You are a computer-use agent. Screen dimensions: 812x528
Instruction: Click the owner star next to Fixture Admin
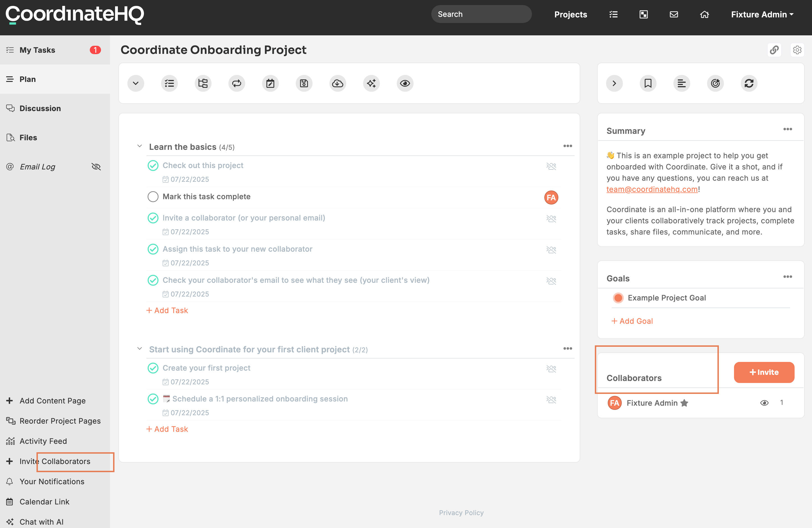(x=684, y=403)
